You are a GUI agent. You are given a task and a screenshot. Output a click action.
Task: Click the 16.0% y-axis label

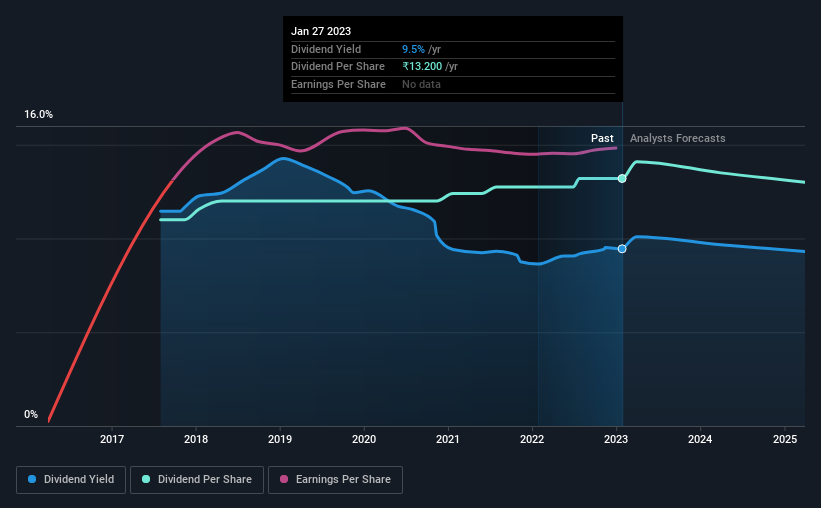point(38,114)
